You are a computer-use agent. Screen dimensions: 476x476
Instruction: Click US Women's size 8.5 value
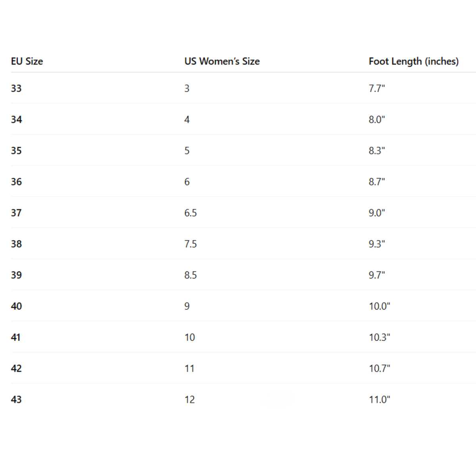coord(190,275)
